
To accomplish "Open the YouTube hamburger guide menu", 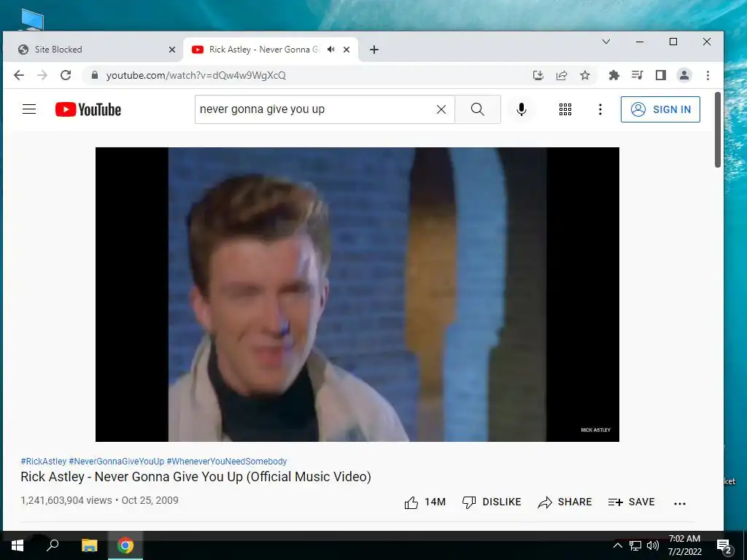I will click(29, 109).
